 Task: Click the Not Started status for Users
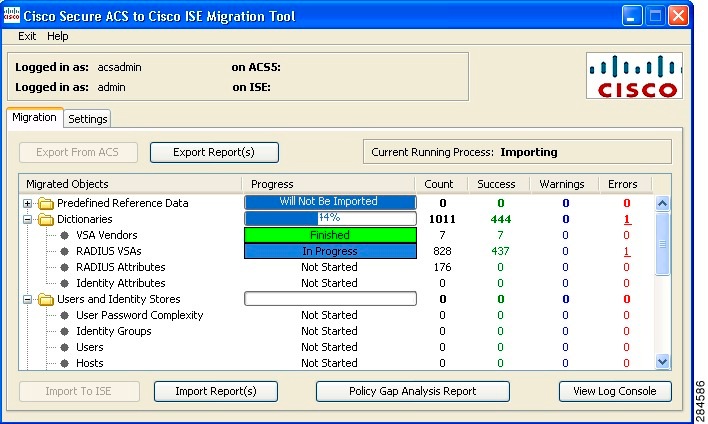[x=329, y=347]
